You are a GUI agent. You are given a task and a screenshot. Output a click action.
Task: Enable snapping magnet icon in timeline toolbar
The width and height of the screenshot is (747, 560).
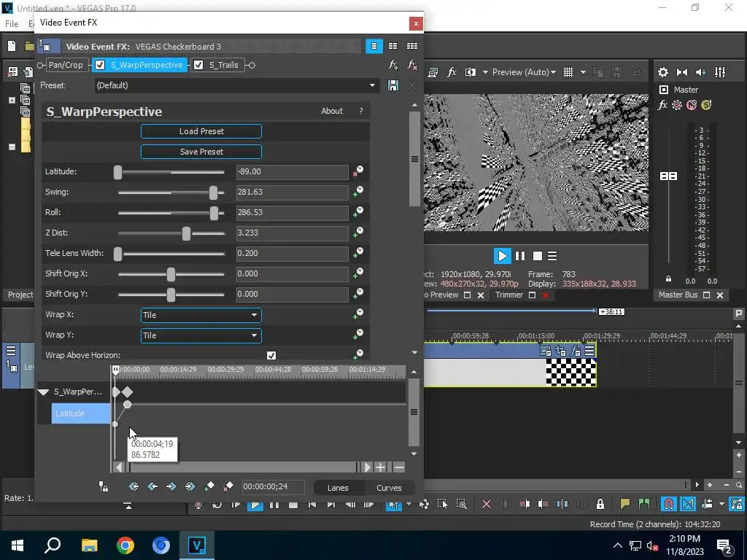(x=669, y=504)
